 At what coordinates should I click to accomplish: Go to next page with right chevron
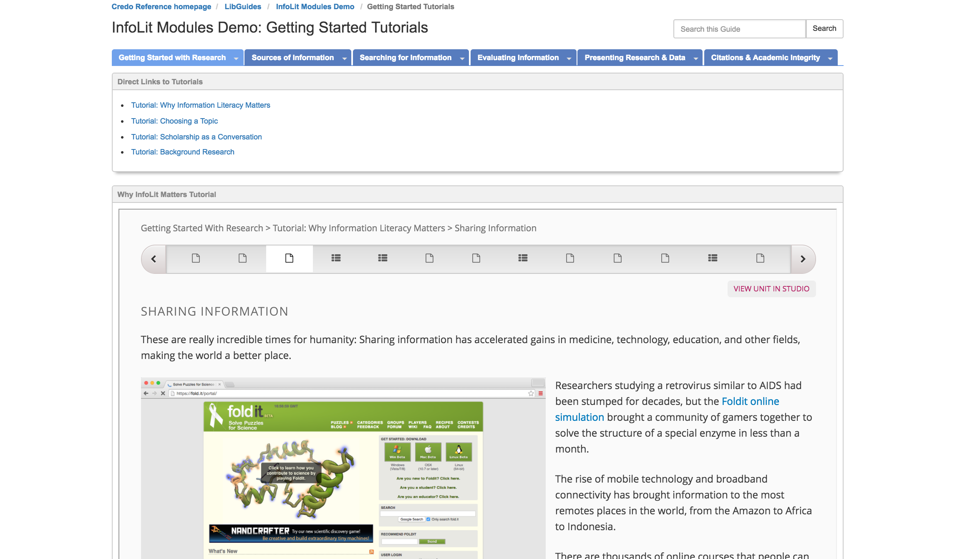803,259
